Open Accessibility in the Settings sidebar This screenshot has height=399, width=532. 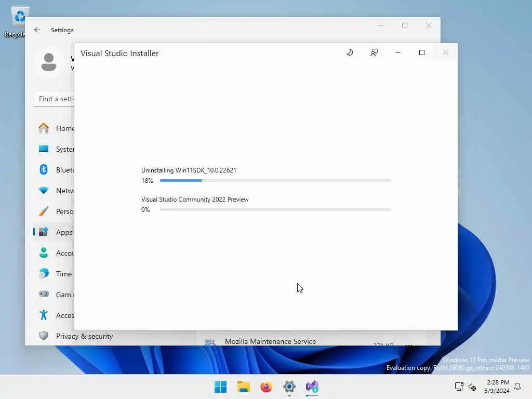(54, 315)
